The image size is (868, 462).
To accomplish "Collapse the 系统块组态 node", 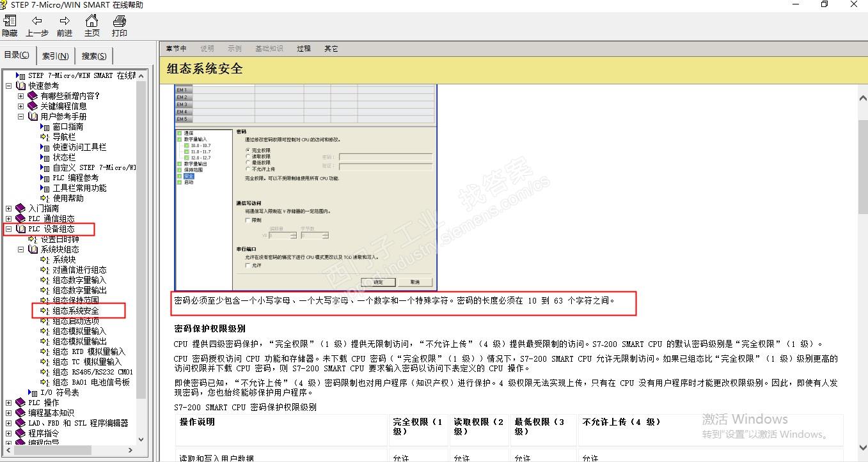I will click(x=20, y=249).
